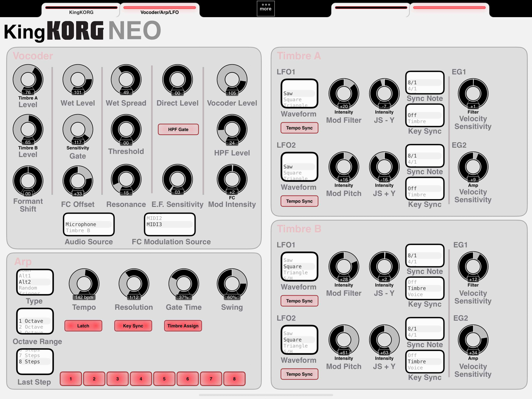Toggle the Arp Latch button
Screen dimensions: 532x399
point(83,326)
